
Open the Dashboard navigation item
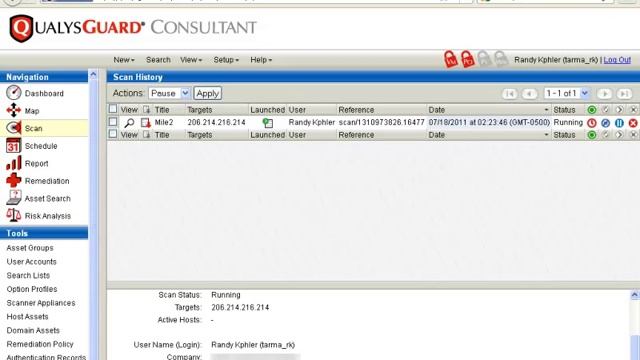[x=44, y=93]
